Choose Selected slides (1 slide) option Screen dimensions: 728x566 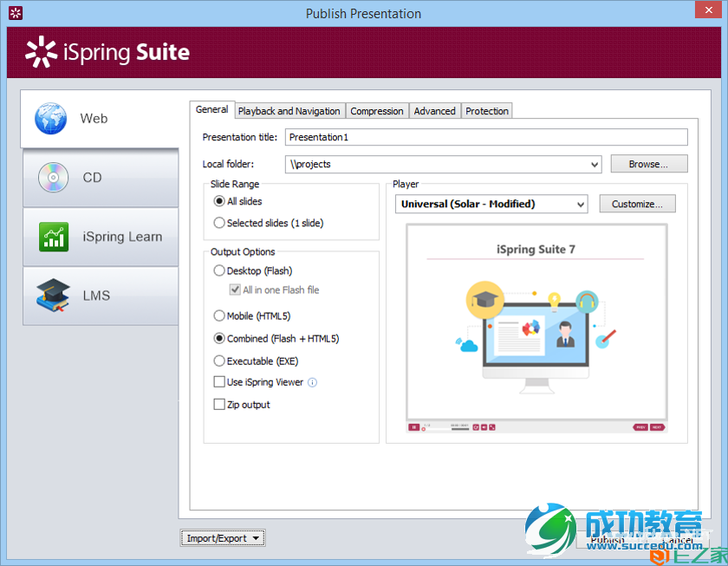click(x=269, y=224)
